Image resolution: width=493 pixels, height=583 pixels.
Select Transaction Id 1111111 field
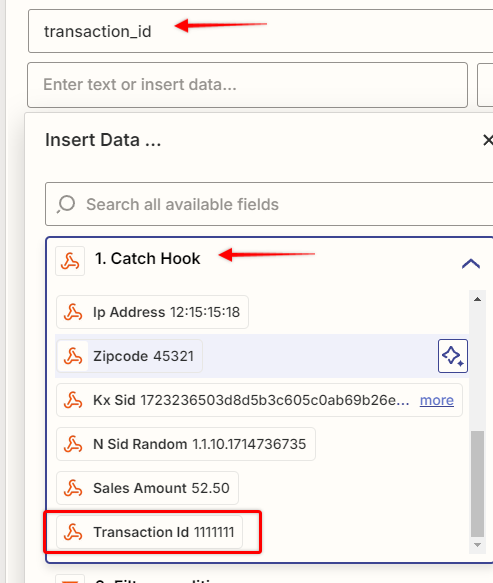(149, 532)
